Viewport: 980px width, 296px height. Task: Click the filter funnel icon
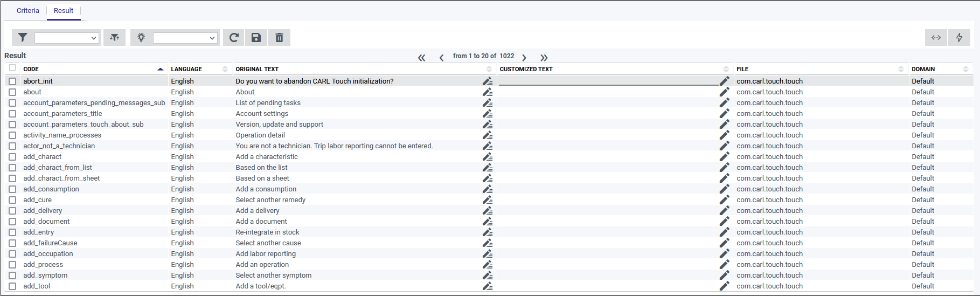[x=23, y=37]
